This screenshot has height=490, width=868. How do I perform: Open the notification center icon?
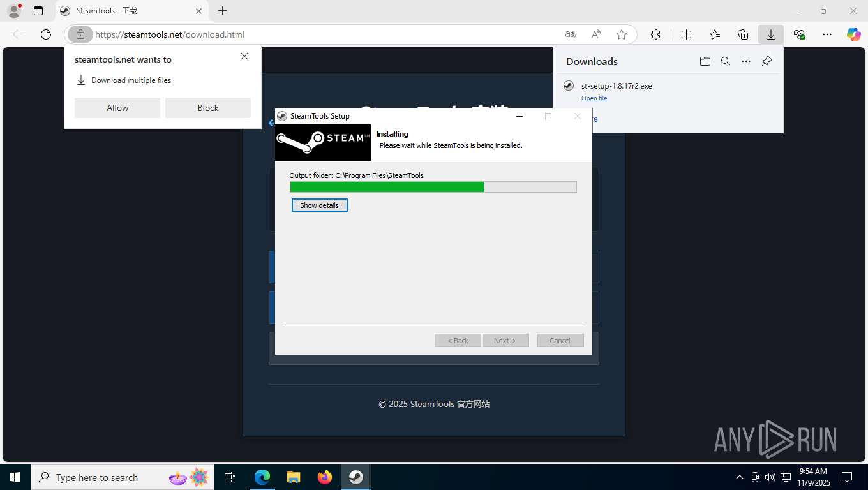pyautogui.click(x=847, y=477)
